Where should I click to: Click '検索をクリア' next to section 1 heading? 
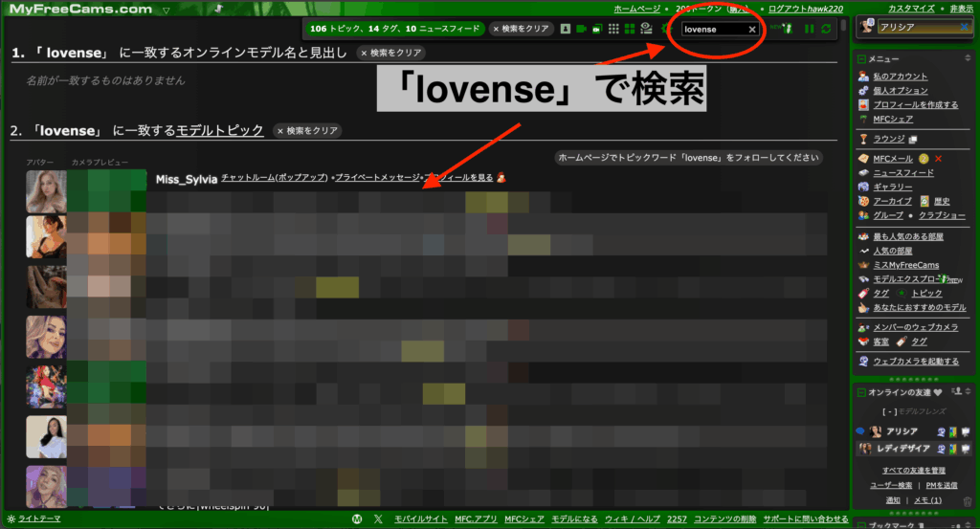391,53
